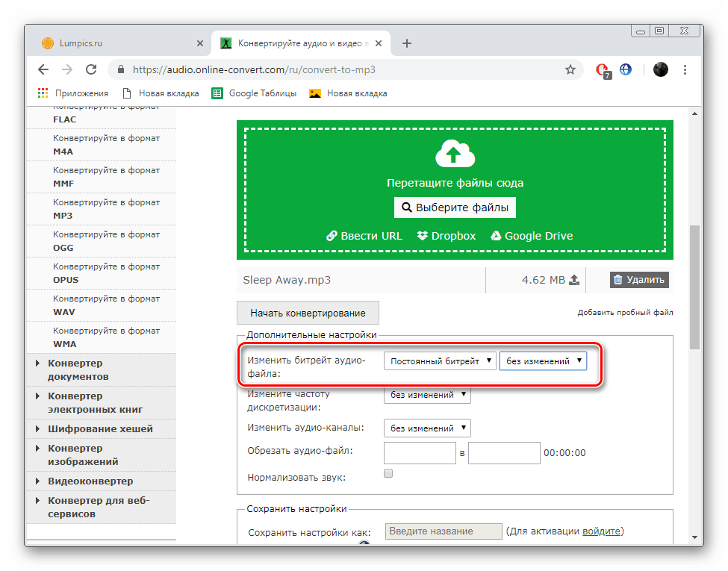Click the trim end time input field
This screenshot has width=728, height=571.
[504, 453]
